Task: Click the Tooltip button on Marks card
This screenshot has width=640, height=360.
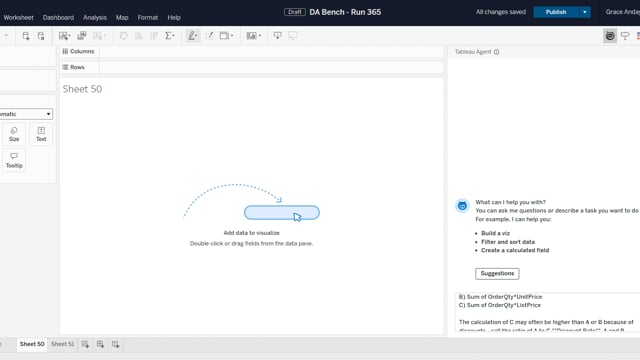Action: pyautogui.click(x=14, y=161)
